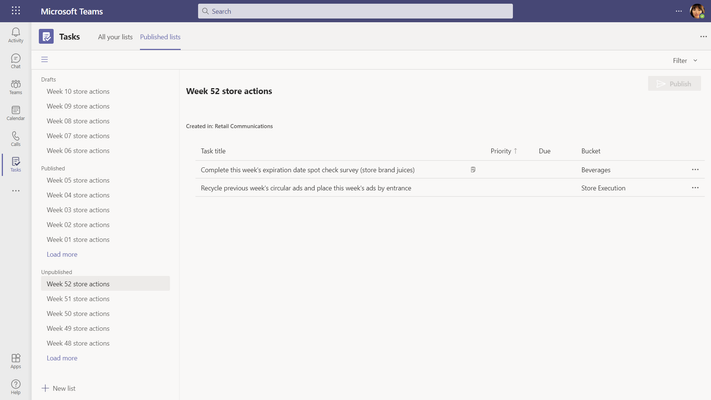711x400 pixels.
Task: Click the Publish button
Action: click(674, 83)
